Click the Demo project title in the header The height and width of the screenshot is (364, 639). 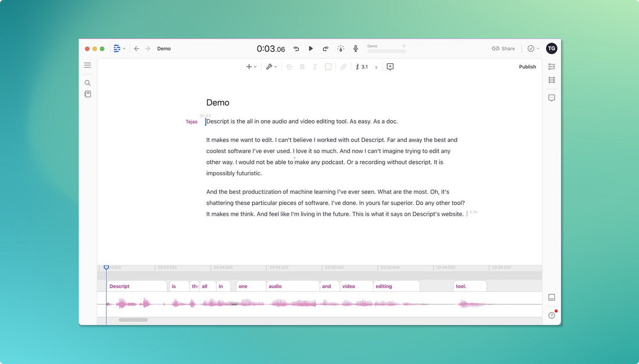(x=164, y=49)
